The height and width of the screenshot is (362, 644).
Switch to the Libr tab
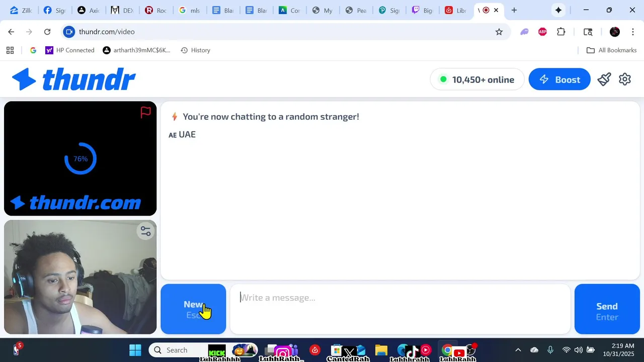455,10
